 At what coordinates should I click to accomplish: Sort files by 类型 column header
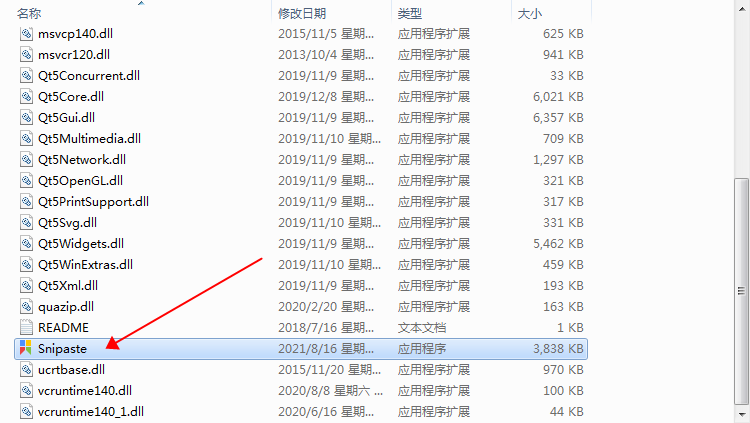(x=409, y=13)
